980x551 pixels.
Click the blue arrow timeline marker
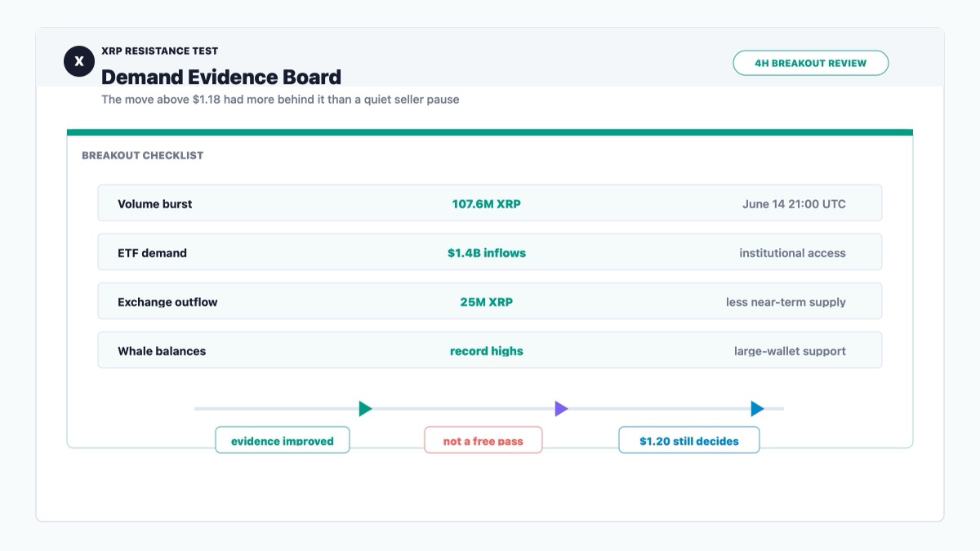click(757, 408)
